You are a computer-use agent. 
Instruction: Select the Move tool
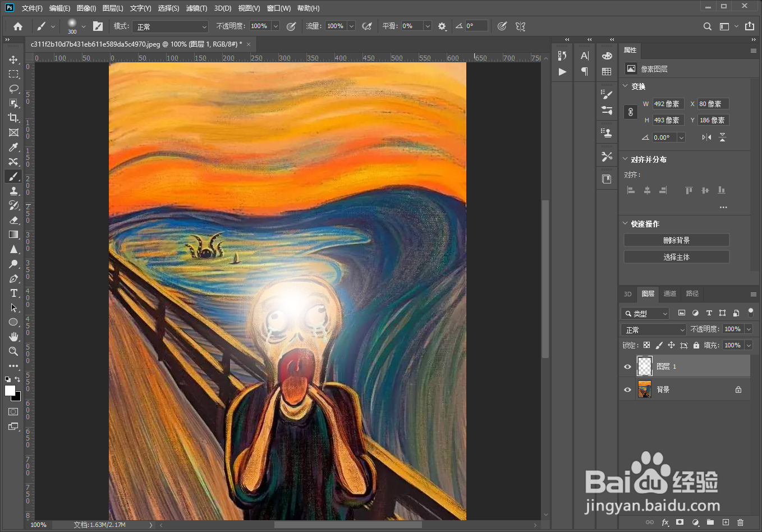pos(13,59)
